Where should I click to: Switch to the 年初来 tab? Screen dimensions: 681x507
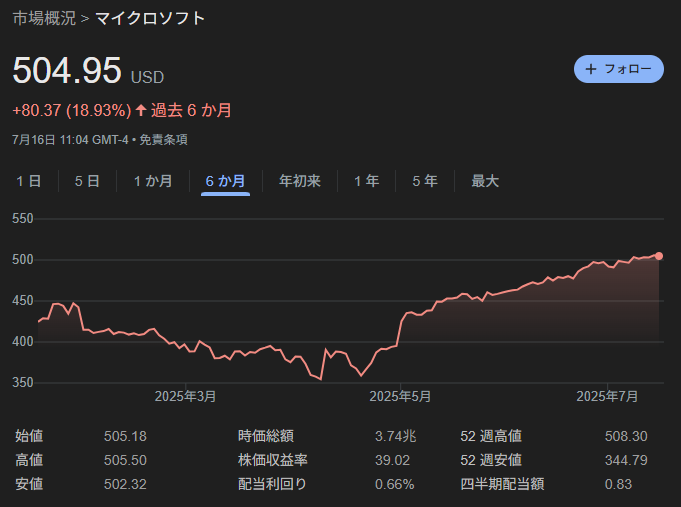click(x=300, y=181)
